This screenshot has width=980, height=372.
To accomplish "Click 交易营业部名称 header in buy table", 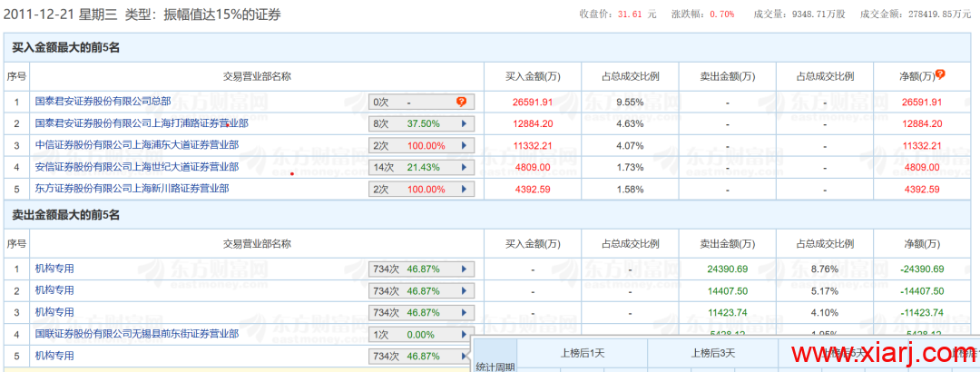I will point(257,76).
